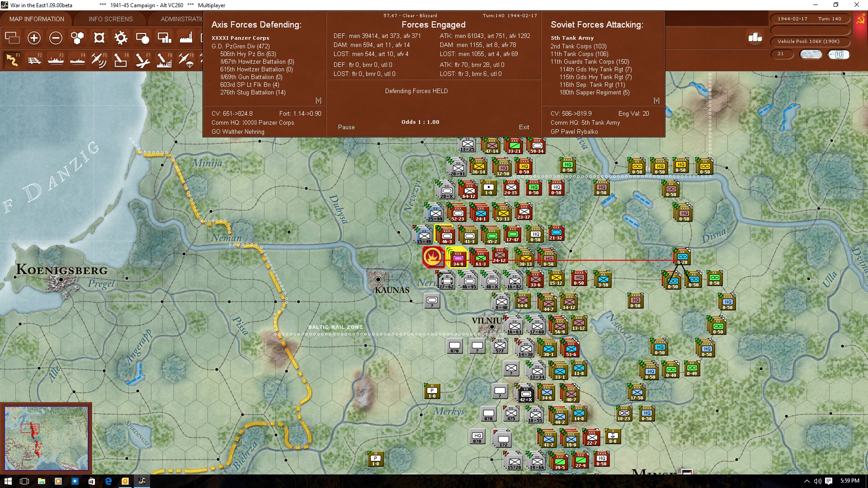Click the Kaunas city hex
The width and height of the screenshot is (868, 488).
pyautogui.click(x=378, y=280)
